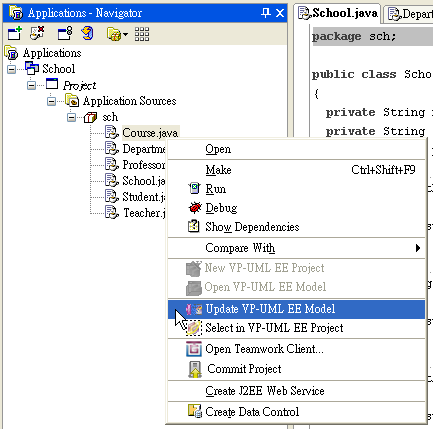Image resolution: width=433 pixels, height=429 pixels.
Task: Choose Run from the context menu
Action: [x=296, y=189]
